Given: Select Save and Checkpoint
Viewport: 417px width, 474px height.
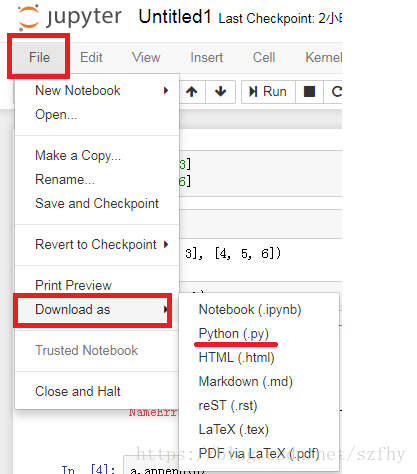Looking at the screenshot, I should 97,203.
